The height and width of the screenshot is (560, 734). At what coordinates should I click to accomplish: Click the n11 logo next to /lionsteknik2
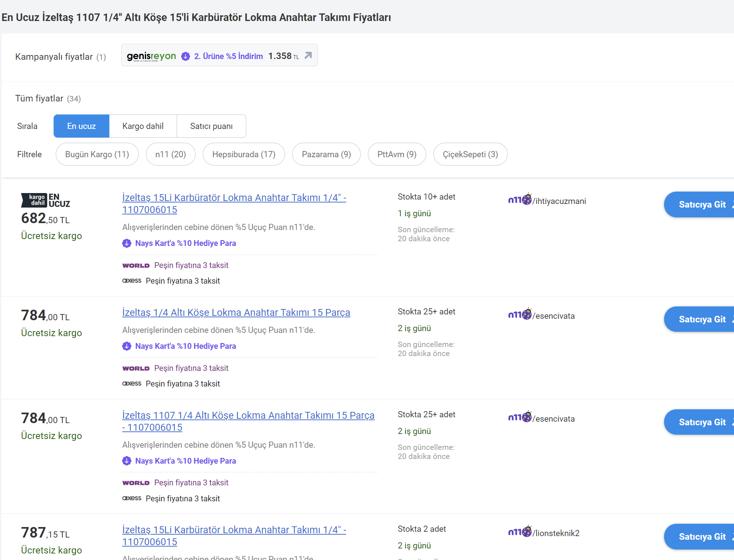point(520,531)
